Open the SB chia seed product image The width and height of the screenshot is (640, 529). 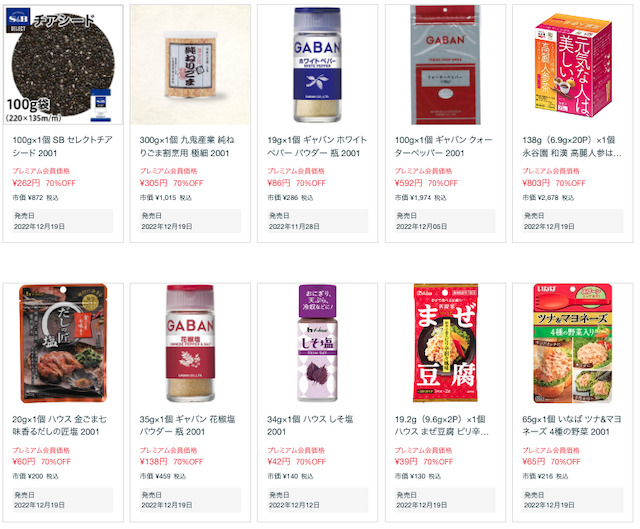[x=63, y=65]
